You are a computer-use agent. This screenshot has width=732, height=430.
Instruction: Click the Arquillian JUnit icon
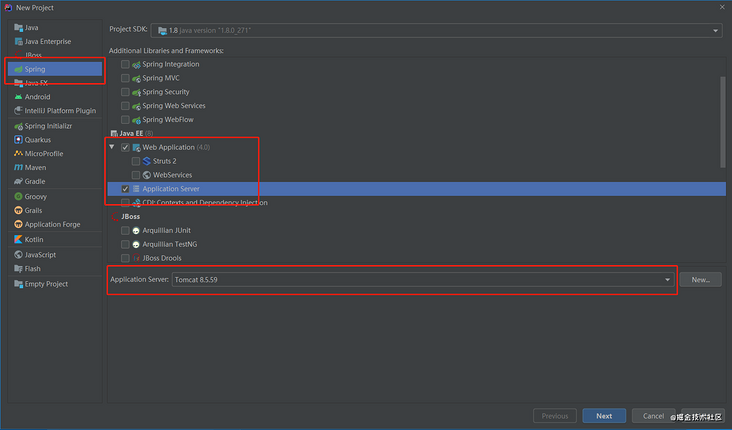pyautogui.click(x=136, y=231)
